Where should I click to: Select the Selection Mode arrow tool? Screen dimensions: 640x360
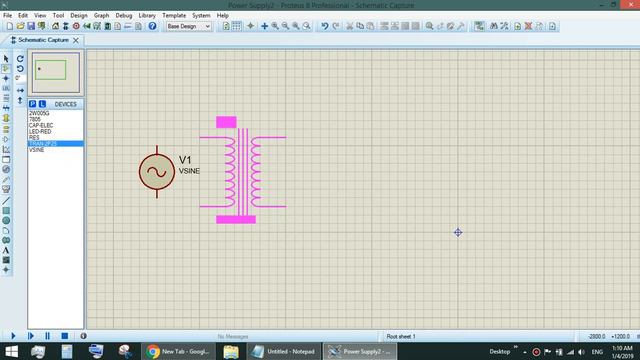click(x=6, y=59)
